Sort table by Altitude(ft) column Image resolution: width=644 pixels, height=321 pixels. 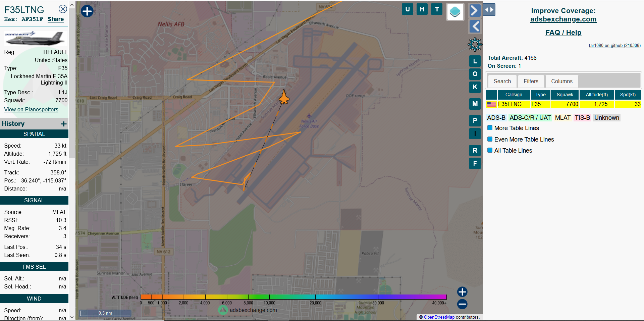coord(597,95)
